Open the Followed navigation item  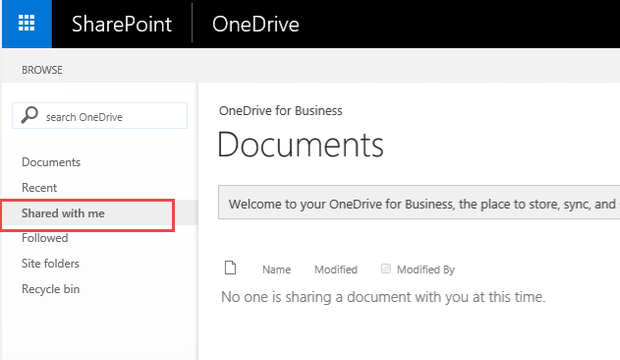point(45,238)
